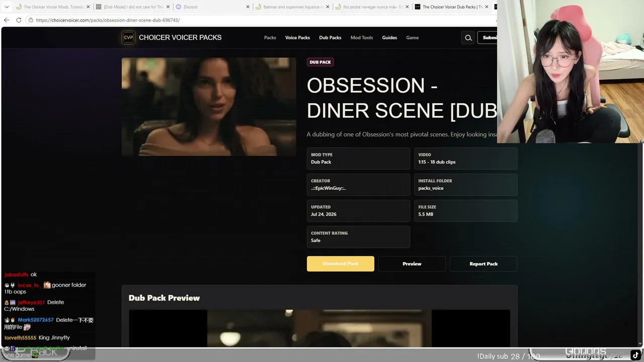Click the emote in Mark52072657's message
The image size is (644, 362).
[x=27, y=327]
